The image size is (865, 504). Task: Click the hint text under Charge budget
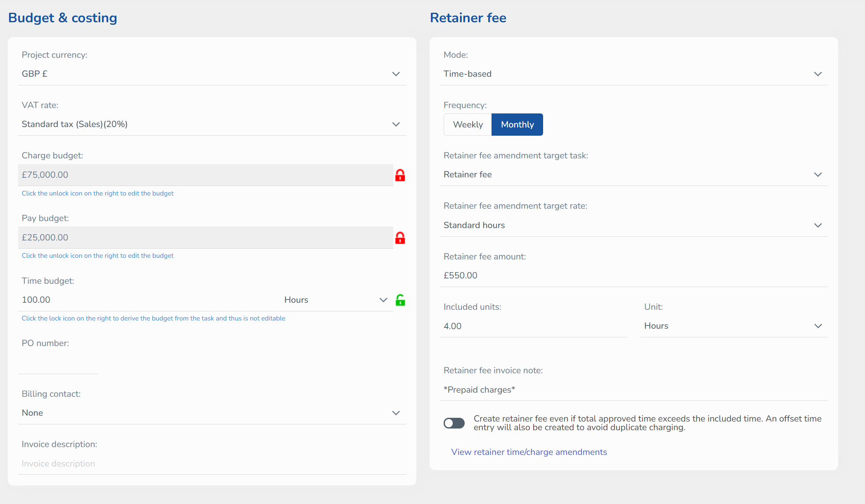(97, 193)
